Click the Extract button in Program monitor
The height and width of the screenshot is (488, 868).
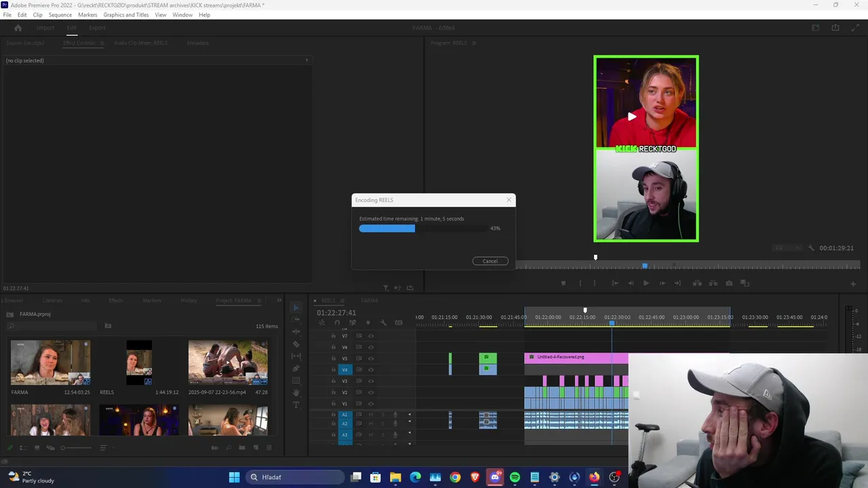713,283
